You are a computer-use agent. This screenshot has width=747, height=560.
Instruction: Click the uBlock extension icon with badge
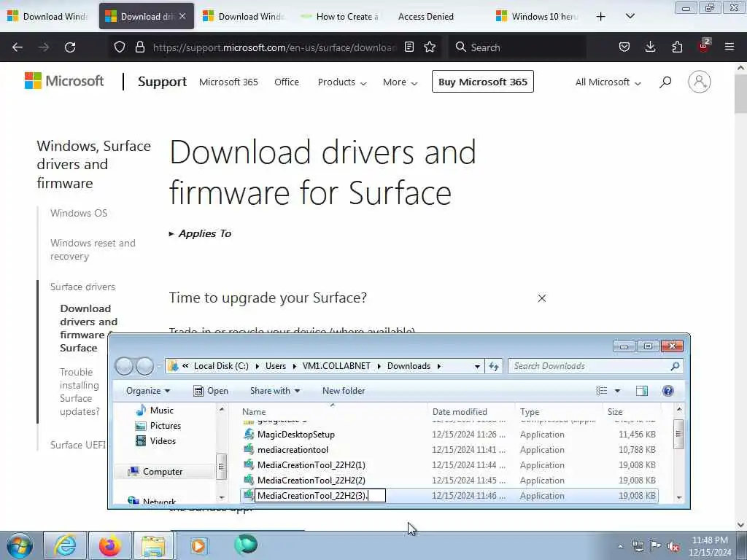[x=704, y=46]
